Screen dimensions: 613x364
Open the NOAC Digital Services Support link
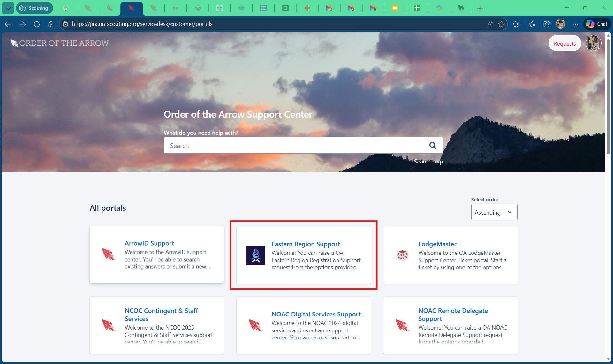(x=316, y=314)
